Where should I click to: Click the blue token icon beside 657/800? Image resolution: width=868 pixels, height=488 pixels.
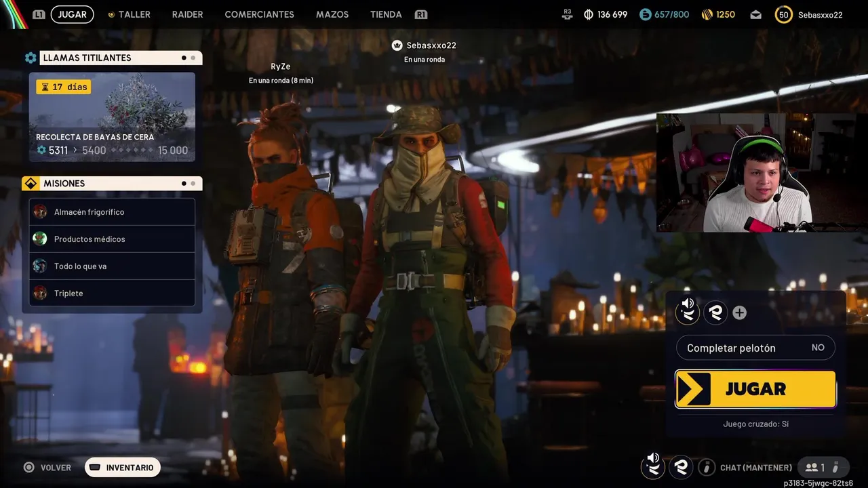(x=646, y=14)
